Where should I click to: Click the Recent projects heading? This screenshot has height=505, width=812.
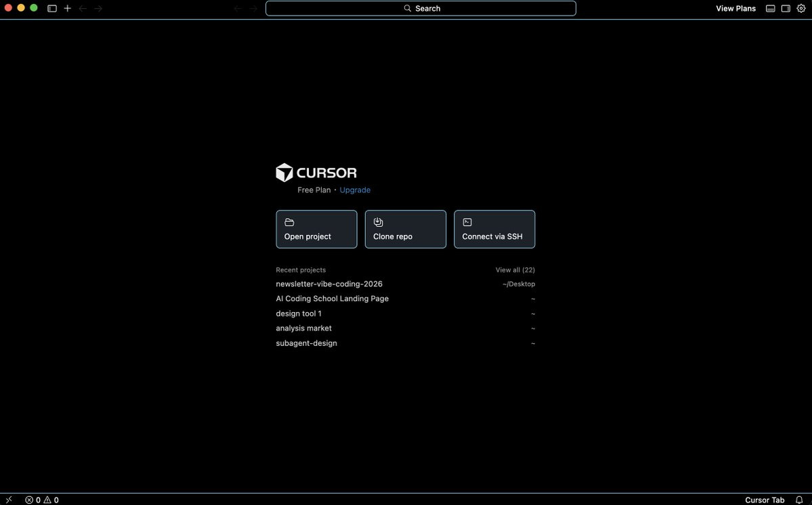[x=301, y=269]
